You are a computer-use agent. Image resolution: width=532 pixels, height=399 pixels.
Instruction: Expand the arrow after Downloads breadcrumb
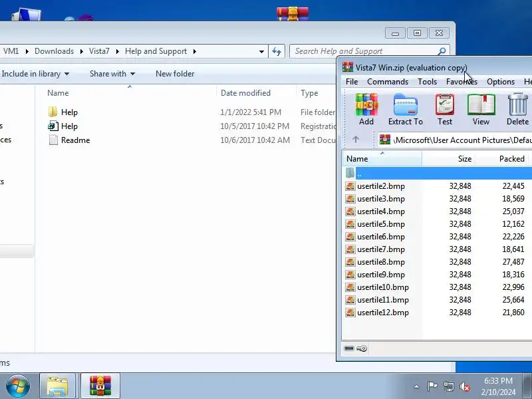click(x=81, y=52)
